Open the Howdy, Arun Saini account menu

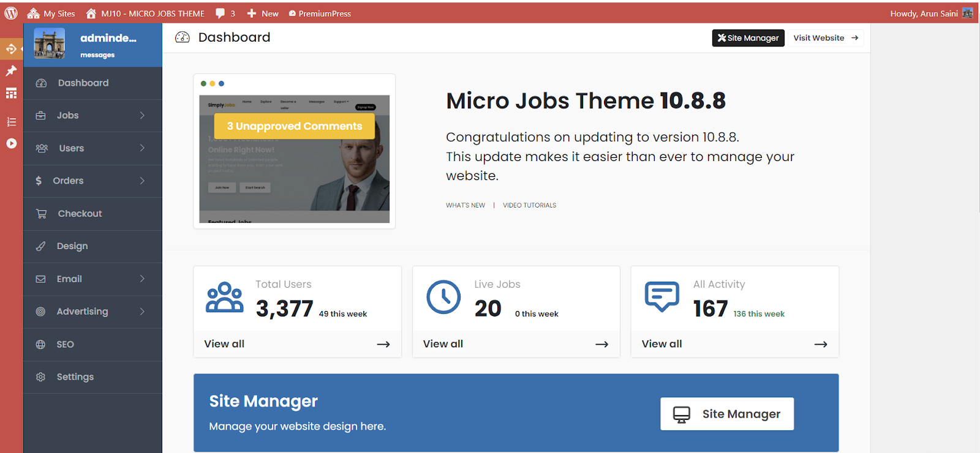(931, 13)
